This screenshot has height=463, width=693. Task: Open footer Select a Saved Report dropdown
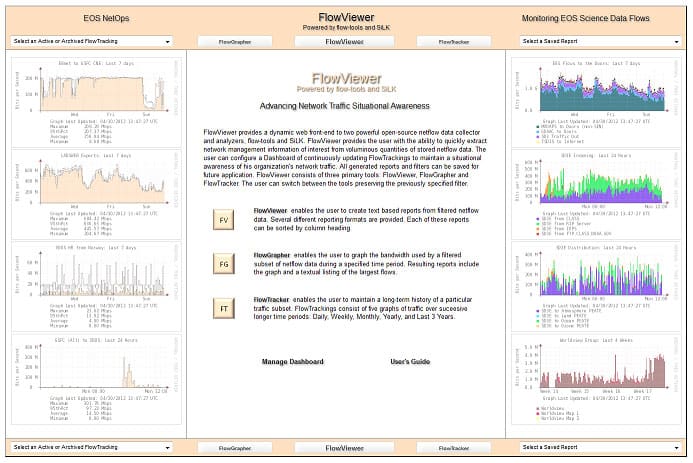(601, 447)
